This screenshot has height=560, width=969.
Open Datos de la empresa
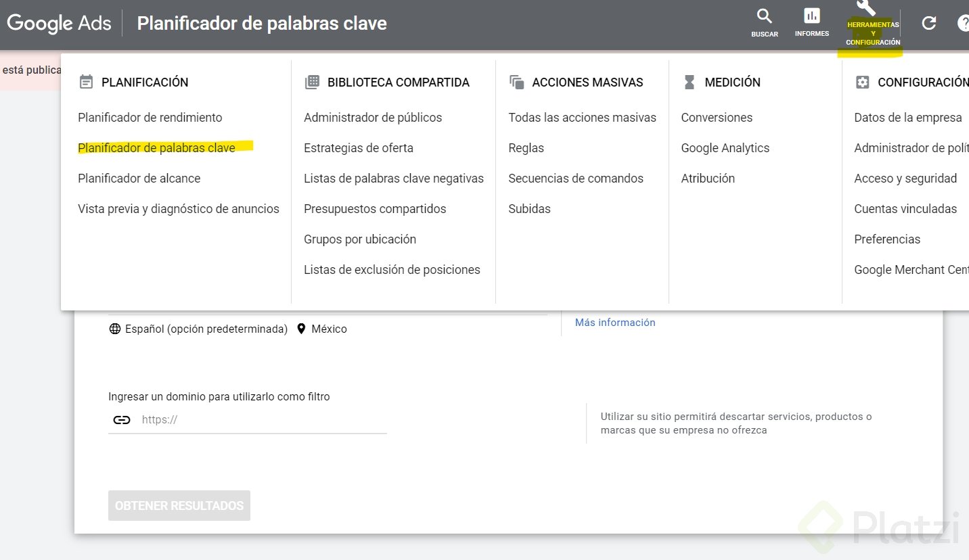(x=908, y=118)
